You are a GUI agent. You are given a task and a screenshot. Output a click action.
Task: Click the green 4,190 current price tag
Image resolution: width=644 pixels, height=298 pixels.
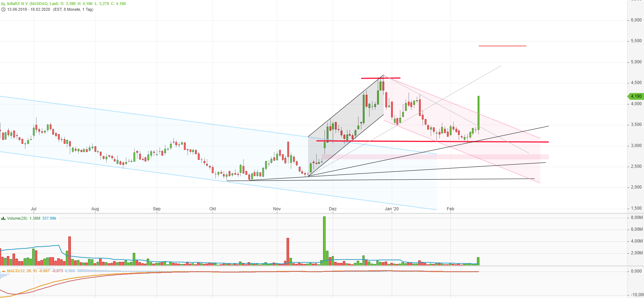(x=636, y=96)
